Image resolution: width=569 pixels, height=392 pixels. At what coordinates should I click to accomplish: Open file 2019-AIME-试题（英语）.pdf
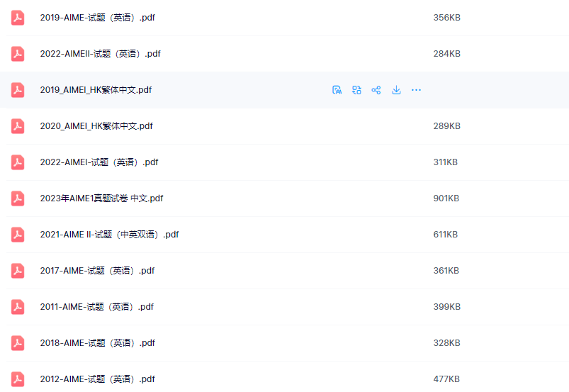pyautogui.click(x=97, y=18)
